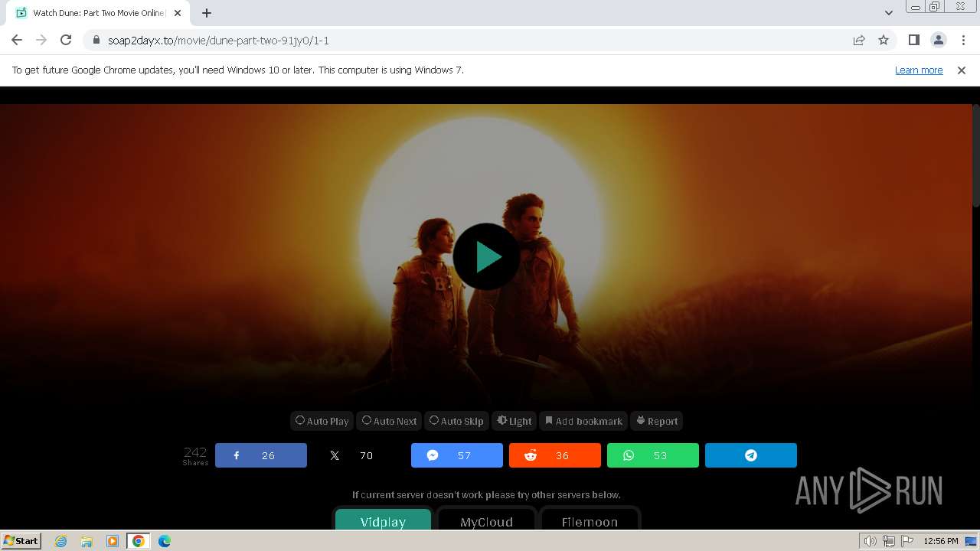
Task: Open the volume control in tray
Action: point(871,541)
